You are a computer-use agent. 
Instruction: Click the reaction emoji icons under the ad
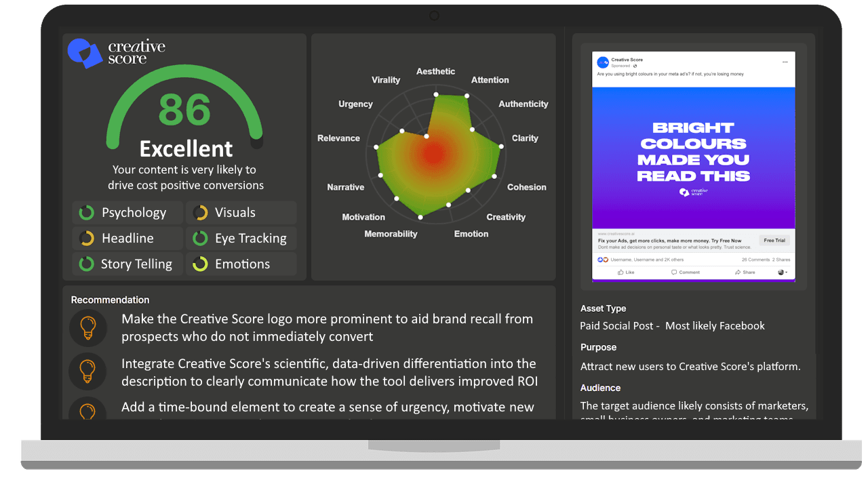point(603,260)
